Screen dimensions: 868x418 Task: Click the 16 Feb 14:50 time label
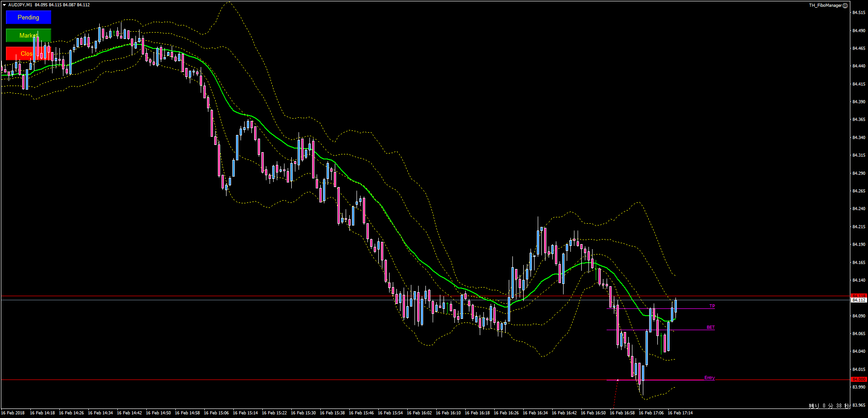pyautogui.click(x=159, y=413)
